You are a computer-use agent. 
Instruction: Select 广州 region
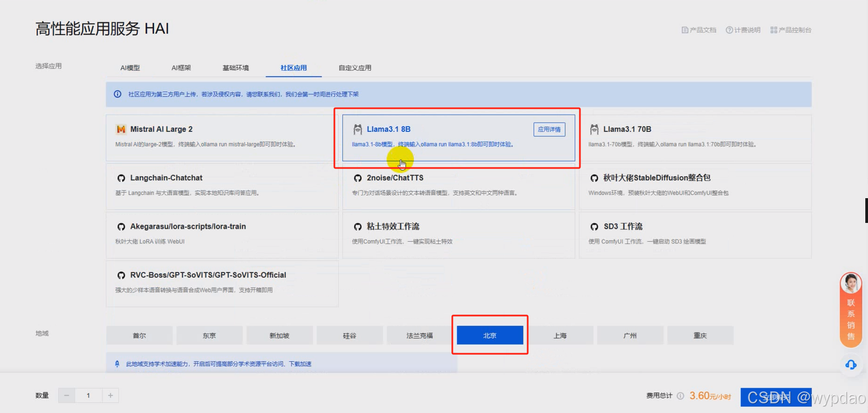(x=630, y=335)
